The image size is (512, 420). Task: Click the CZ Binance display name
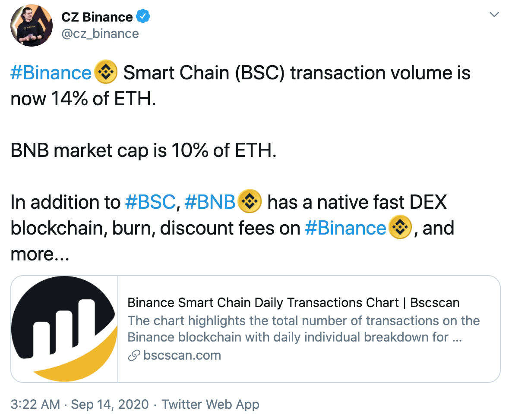98,17
